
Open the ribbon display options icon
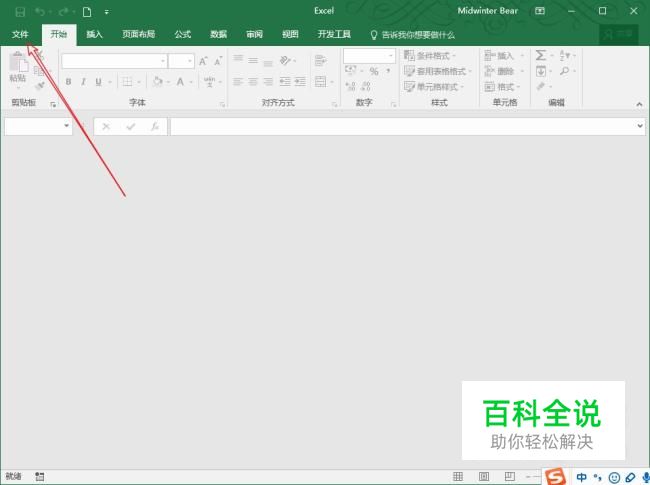(x=540, y=11)
